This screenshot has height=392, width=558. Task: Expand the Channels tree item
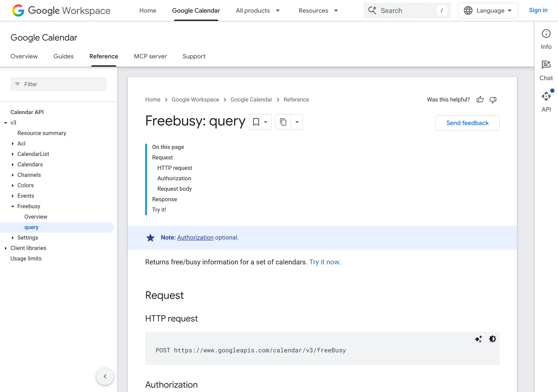tap(13, 175)
